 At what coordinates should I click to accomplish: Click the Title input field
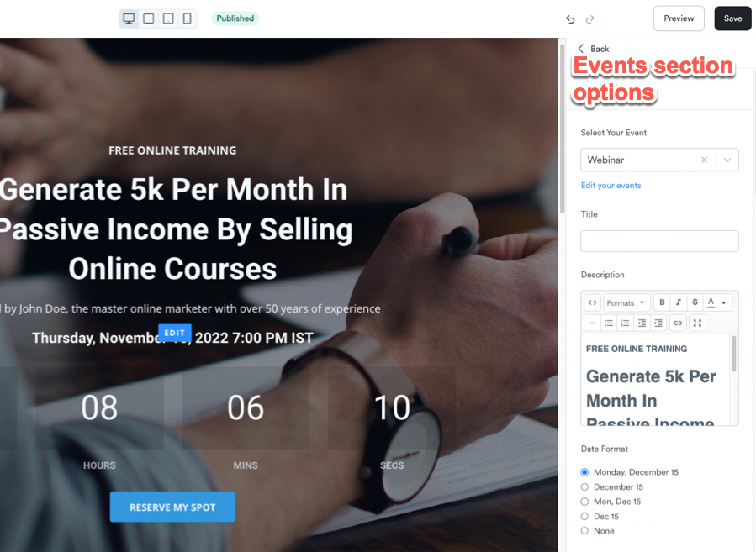click(x=659, y=241)
